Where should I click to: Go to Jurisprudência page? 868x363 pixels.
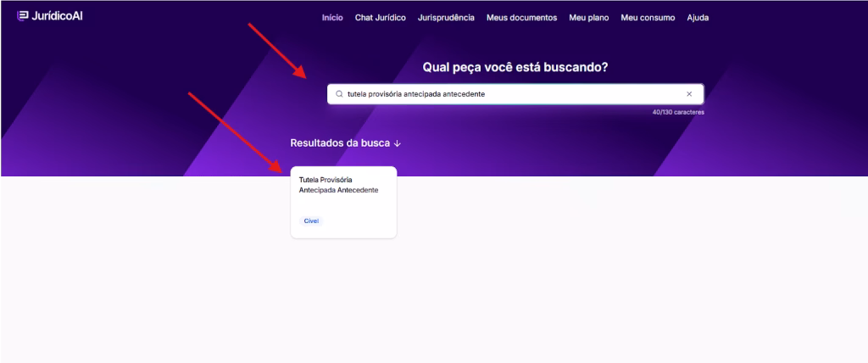coord(446,18)
